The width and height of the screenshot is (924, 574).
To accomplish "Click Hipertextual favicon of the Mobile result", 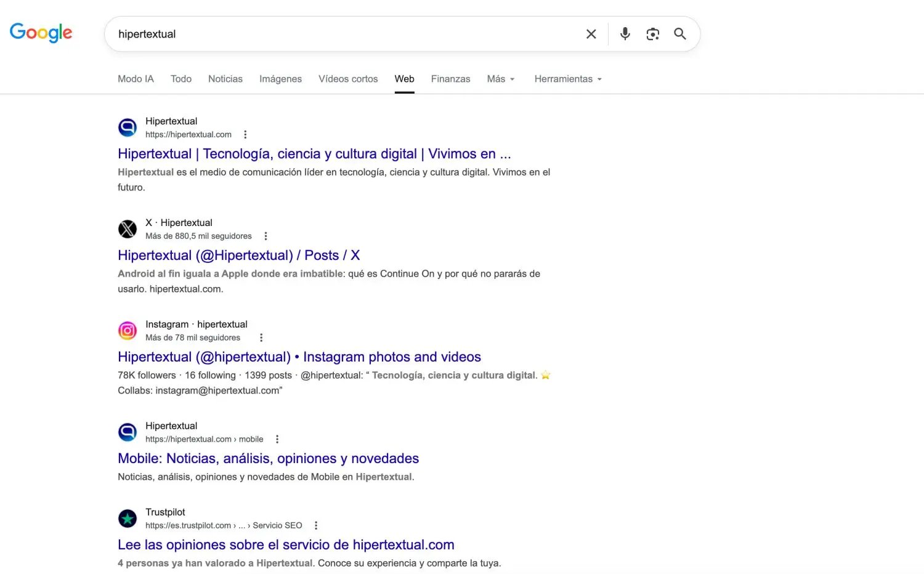I will pos(128,432).
